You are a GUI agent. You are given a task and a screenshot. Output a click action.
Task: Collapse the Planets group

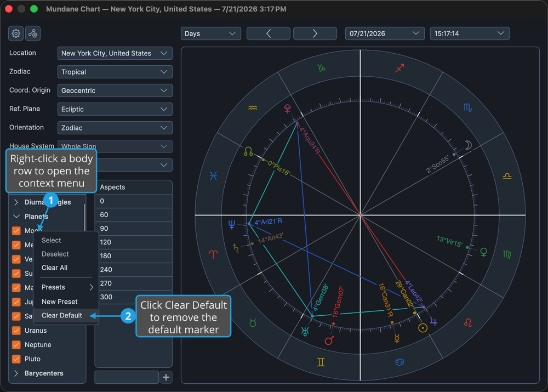click(16, 217)
